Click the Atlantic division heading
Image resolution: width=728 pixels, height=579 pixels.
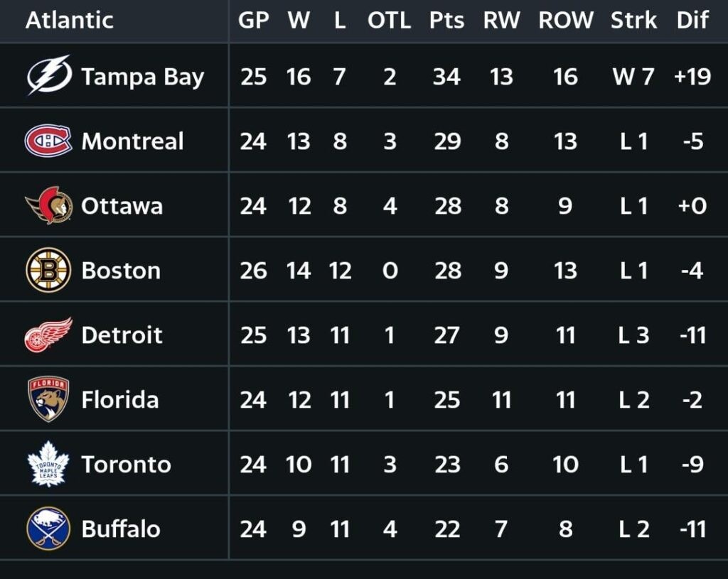(x=69, y=21)
